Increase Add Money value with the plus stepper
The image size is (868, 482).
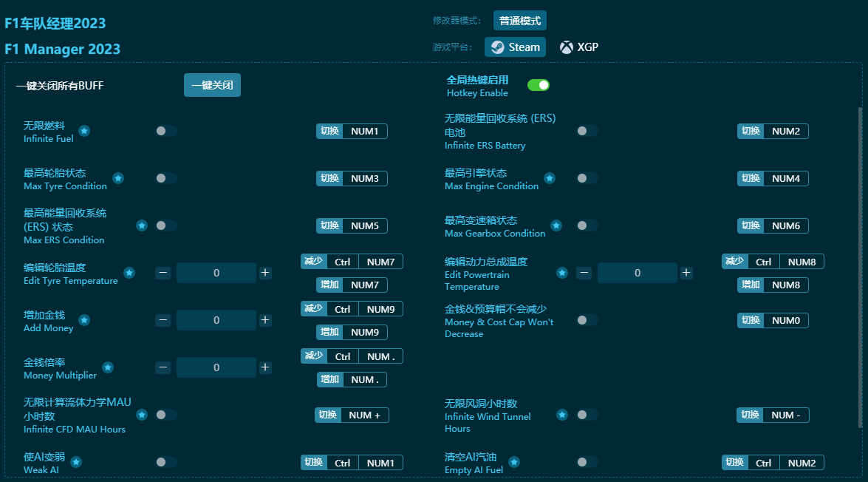tap(265, 319)
